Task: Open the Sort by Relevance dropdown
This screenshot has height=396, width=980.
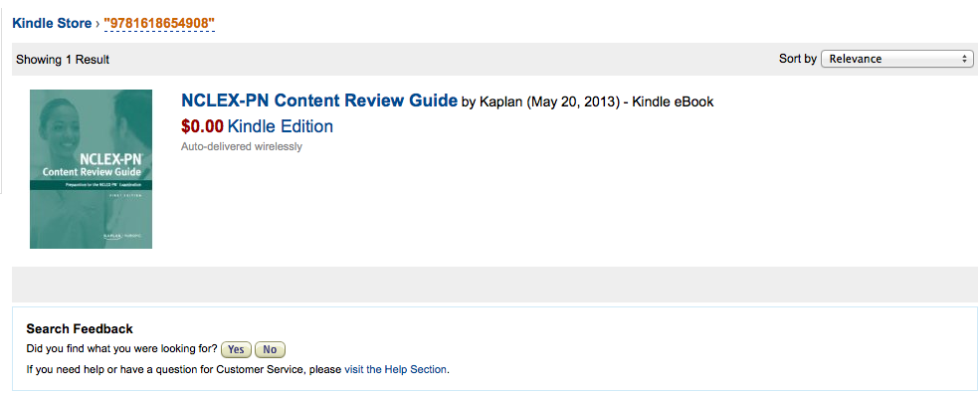Action: click(x=896, y=59)
